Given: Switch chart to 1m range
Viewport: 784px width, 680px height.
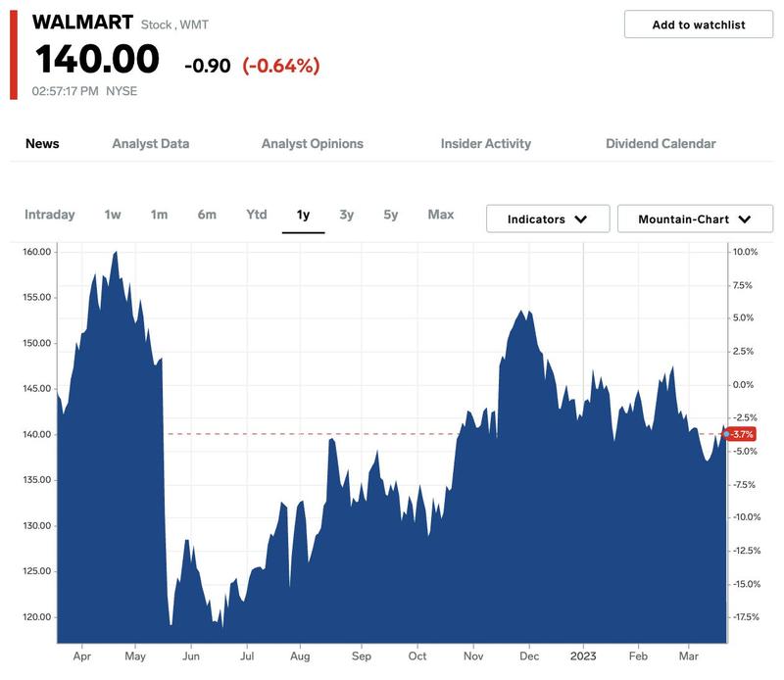Looking at the screenshot, I should tap(159, 215).
